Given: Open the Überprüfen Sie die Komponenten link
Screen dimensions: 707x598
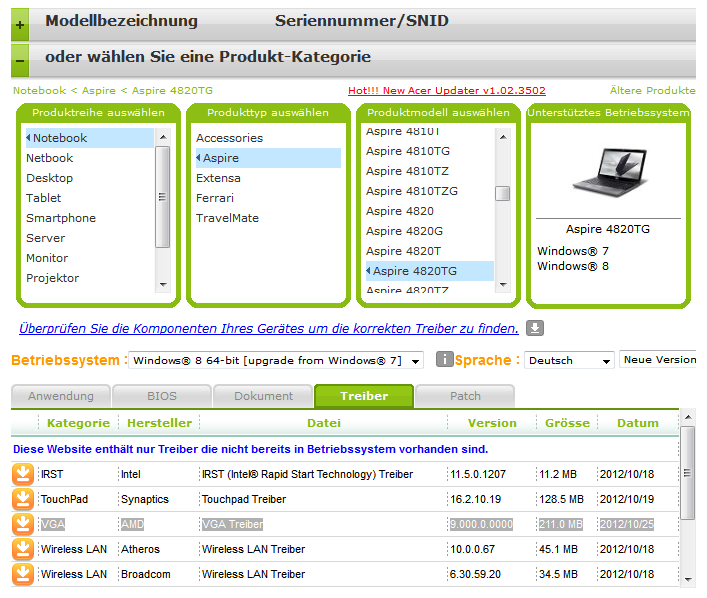Looking at the screenshot, I should 269,328.
